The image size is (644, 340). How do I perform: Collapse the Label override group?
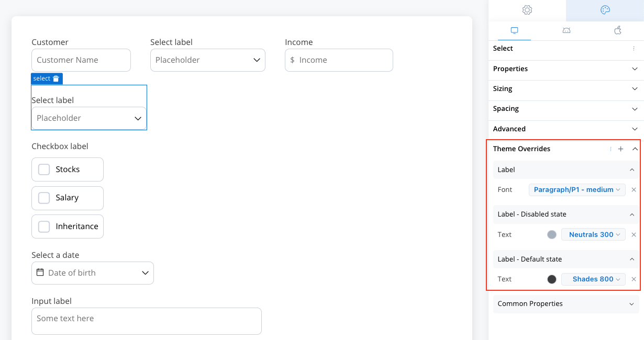[632, 170]
